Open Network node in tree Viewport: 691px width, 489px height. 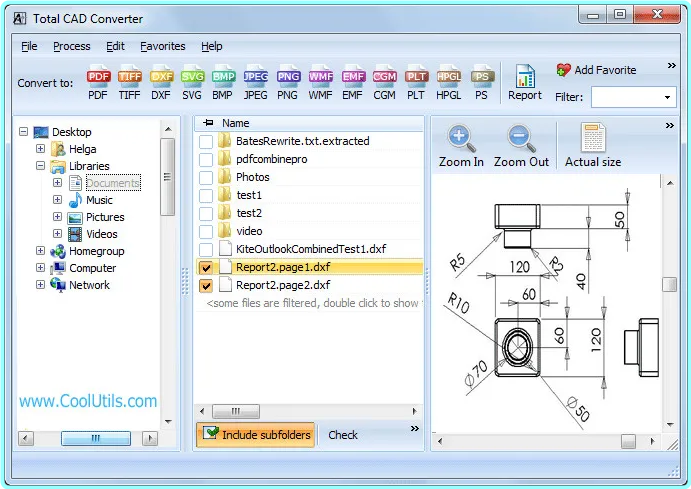[89, 285]
